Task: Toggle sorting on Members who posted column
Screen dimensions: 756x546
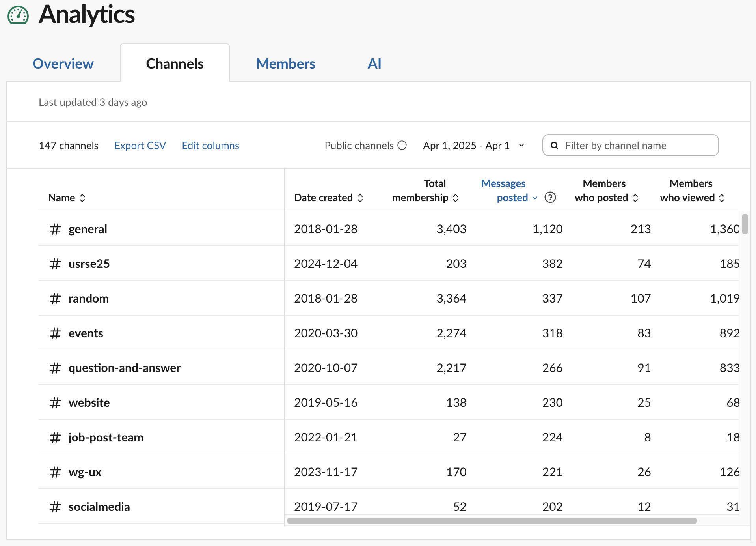Action: 635,198
